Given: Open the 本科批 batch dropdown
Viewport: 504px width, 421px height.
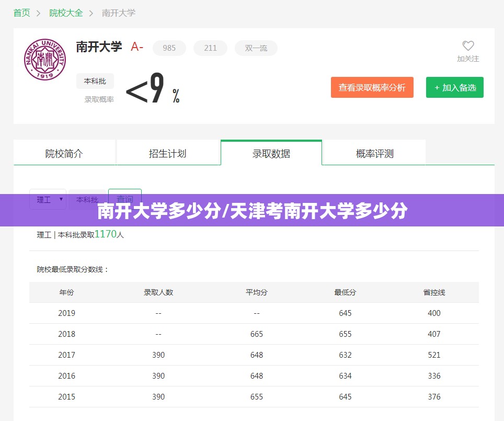Looking at the screenshot, I should pyautogui.click(x=87, y=199).
